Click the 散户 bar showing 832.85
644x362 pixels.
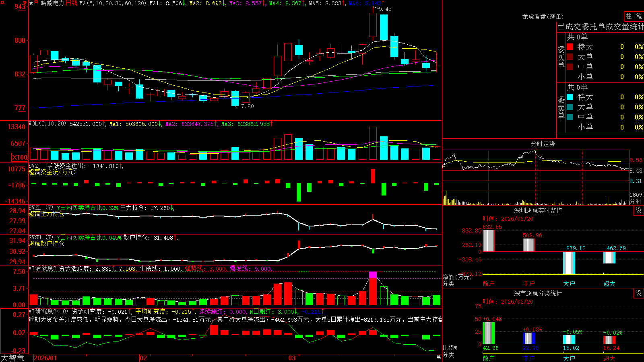pos(488,241)
